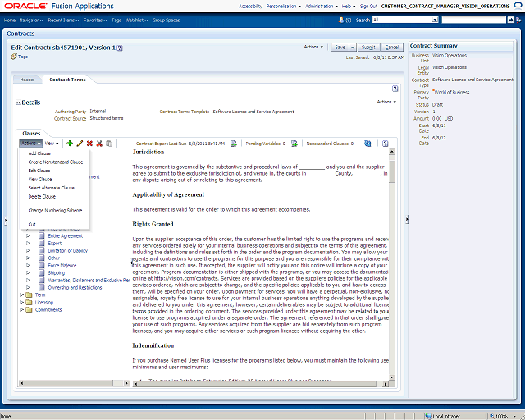Choose View Clause from the Actions menu

[x=40, y=179]
